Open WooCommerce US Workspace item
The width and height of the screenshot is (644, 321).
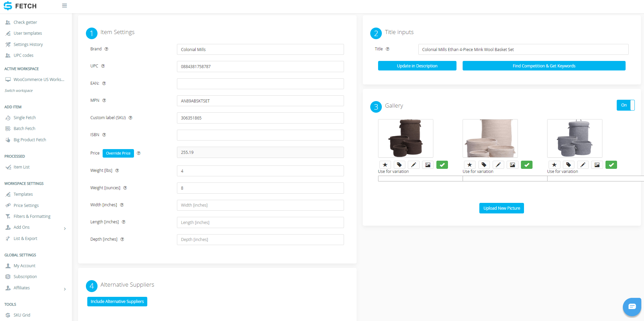tap(39, 80)
